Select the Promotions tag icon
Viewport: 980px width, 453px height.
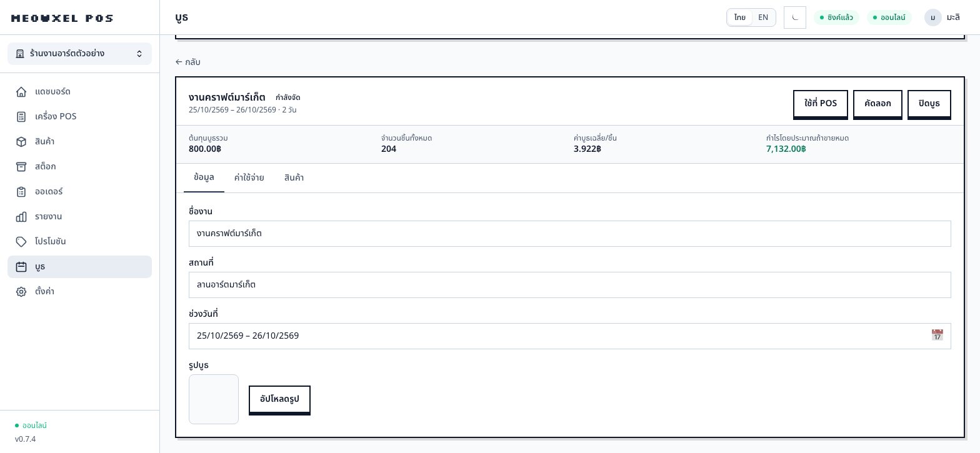[x=21, y=242]
